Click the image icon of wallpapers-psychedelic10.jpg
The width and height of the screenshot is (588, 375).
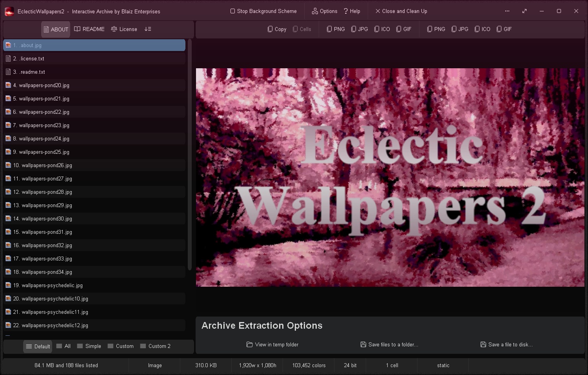(8, 299)
